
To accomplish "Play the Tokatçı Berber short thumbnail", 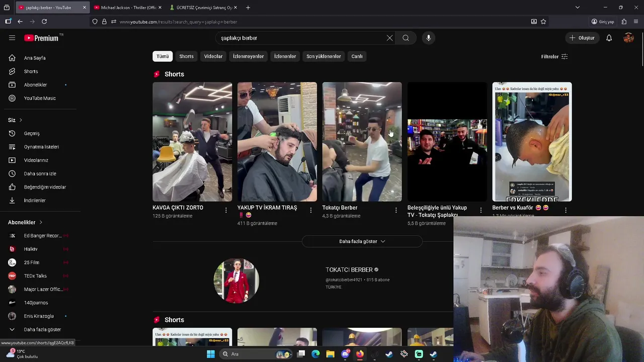I will pyautogui.click(x=362, y=142).
